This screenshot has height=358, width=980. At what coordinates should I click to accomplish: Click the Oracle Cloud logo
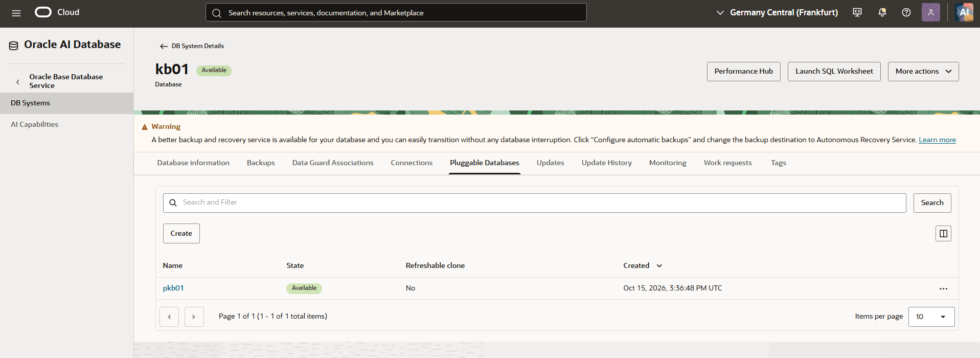pyautogui.click(x=57, y=12)
